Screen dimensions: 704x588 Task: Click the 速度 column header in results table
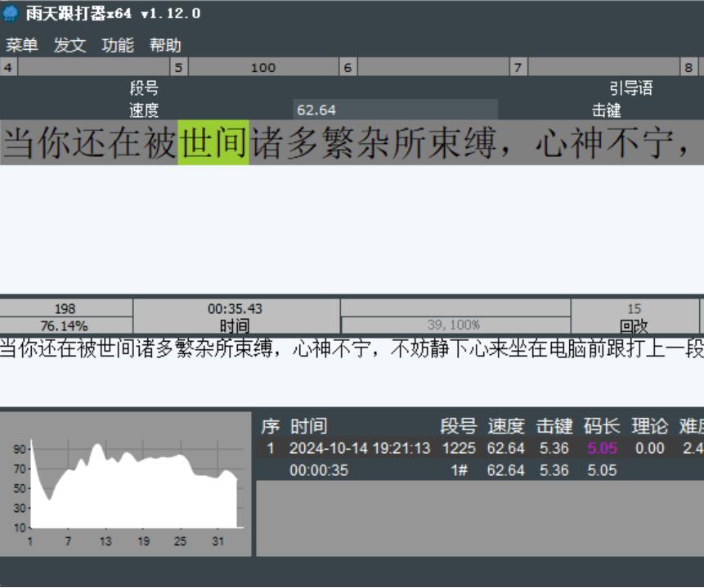point(505,426)
